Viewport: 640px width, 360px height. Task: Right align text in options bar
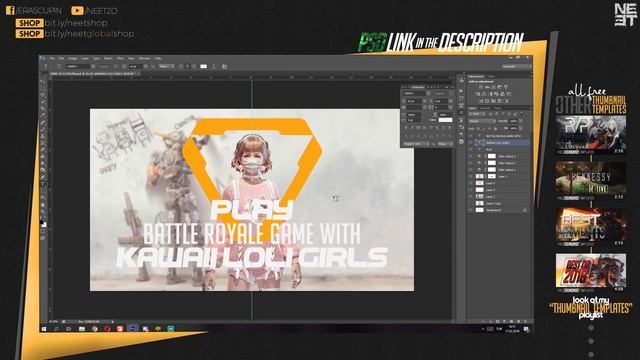(x=194, y=66)
